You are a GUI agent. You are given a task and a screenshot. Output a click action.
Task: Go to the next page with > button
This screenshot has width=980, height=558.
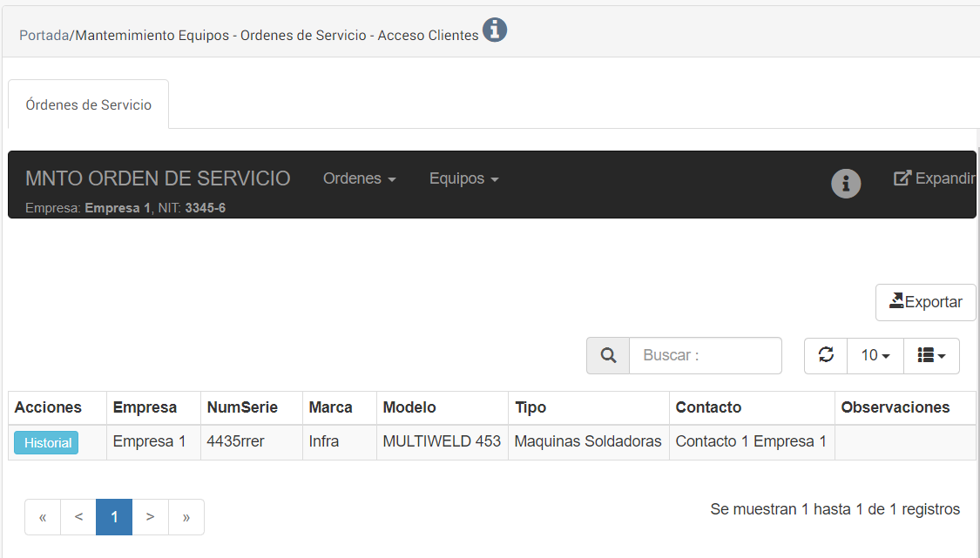click(x=150, y=517)
